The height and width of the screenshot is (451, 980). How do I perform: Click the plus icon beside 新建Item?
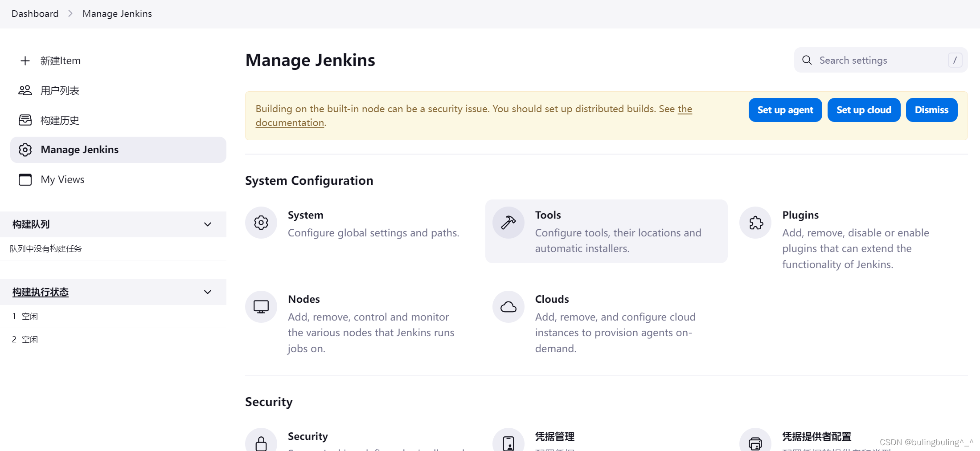point(25,61)
